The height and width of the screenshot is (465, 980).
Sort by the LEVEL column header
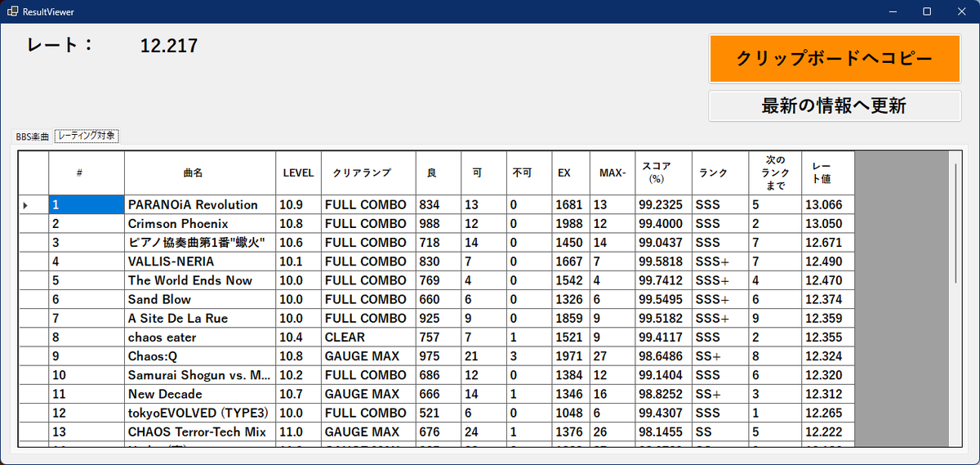click(x=298, y=173)
